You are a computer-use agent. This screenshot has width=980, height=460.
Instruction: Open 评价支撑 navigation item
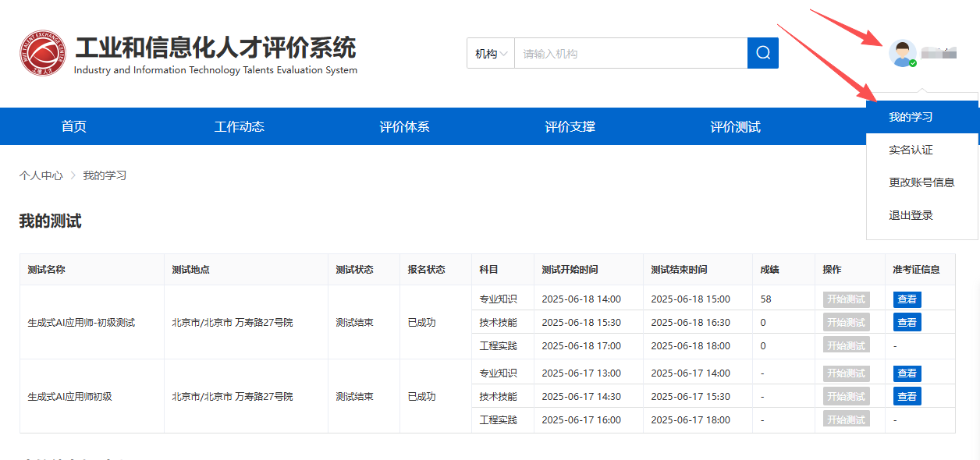[570, 127]
